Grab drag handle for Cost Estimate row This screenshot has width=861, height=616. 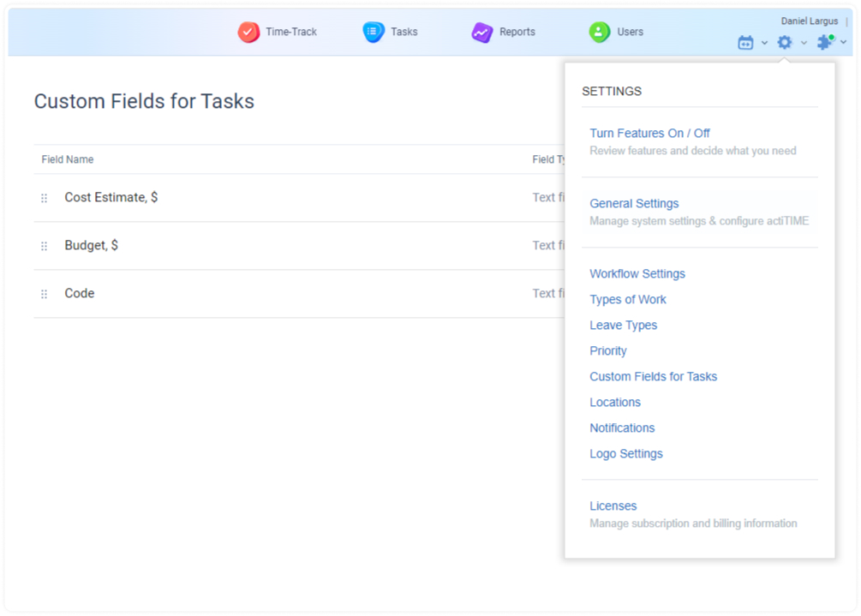click(x=44, y=198)
